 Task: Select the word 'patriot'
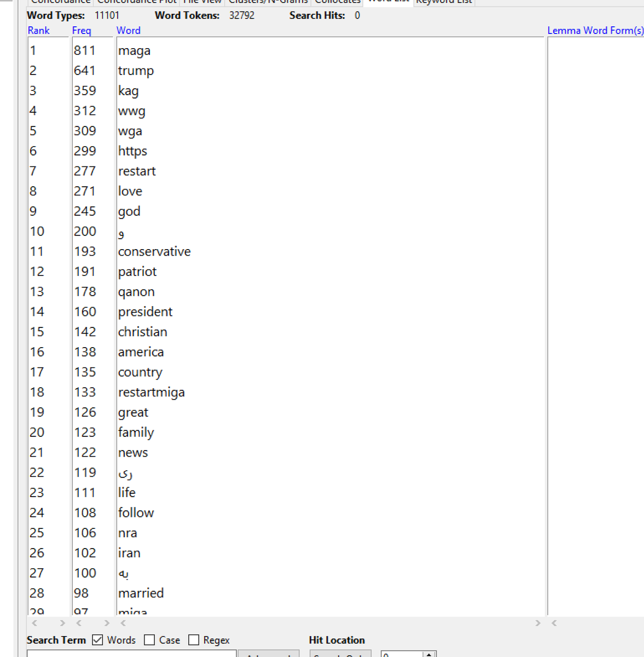(137, 272)
